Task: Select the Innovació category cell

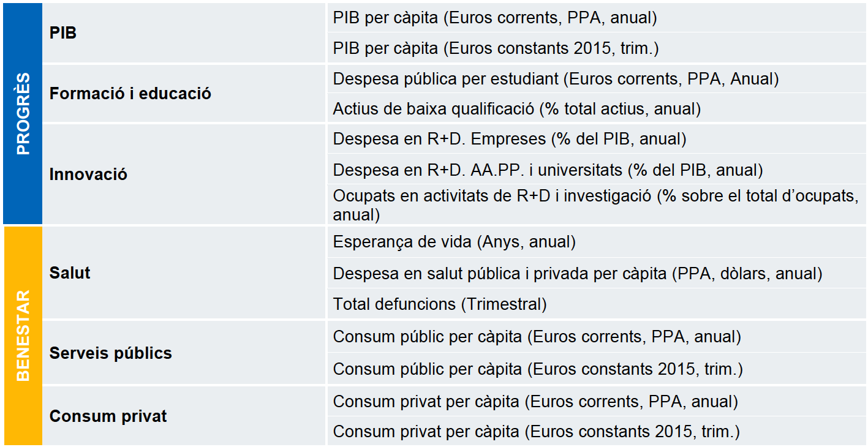Action: (x=184, y=174)
